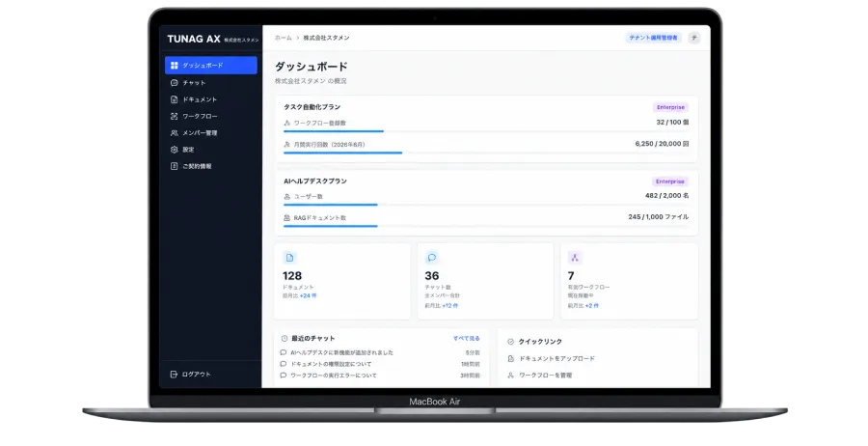
Task: Click the ユーザー数 row icon
Action: coord(286,197)
